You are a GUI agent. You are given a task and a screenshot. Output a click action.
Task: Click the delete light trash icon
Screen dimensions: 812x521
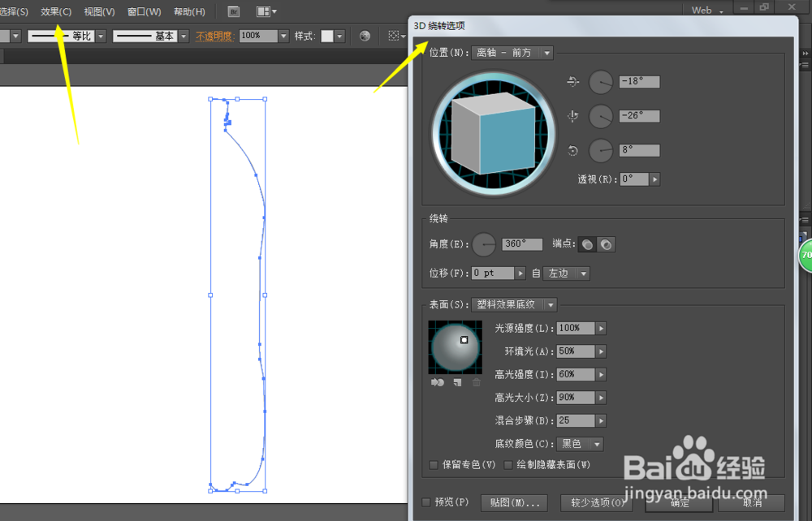(x=475, y=382)
